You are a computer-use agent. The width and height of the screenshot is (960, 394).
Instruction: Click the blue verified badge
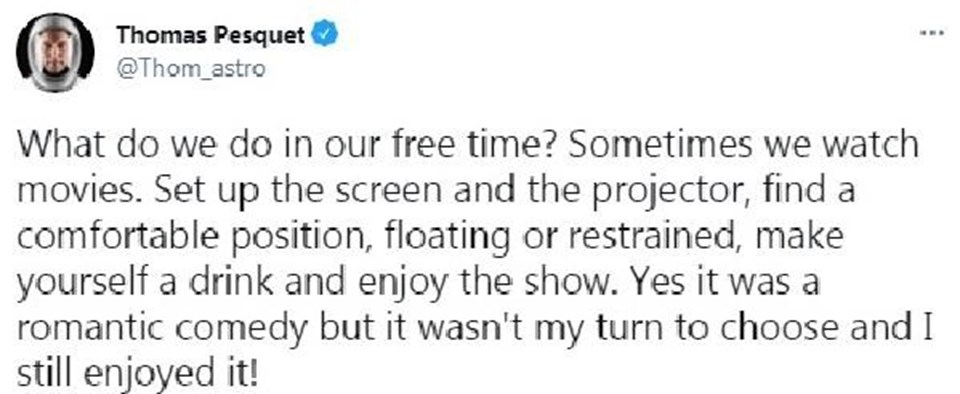(x=323, y=36)
